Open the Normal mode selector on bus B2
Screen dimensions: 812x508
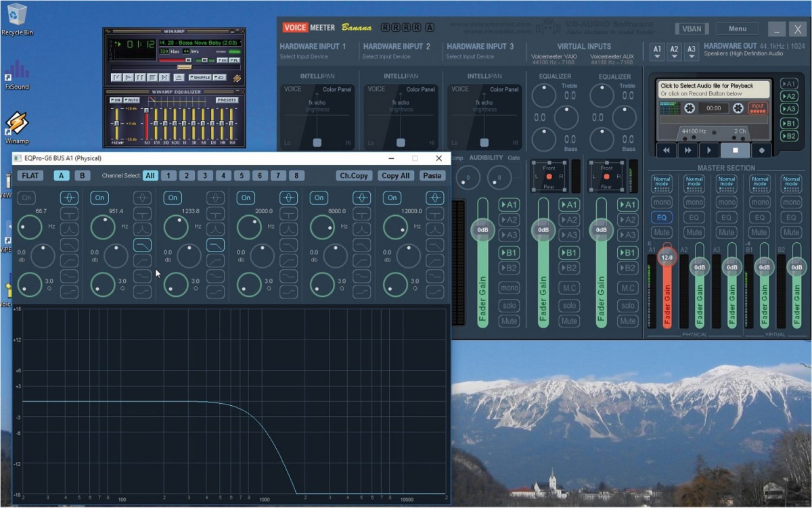tap(791, 183)
